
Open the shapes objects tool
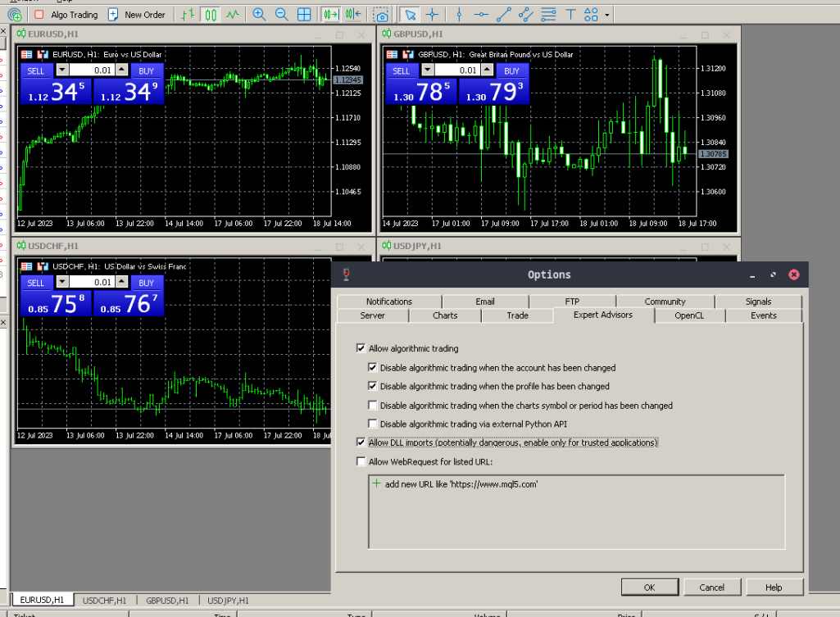(x=591, y=15)
